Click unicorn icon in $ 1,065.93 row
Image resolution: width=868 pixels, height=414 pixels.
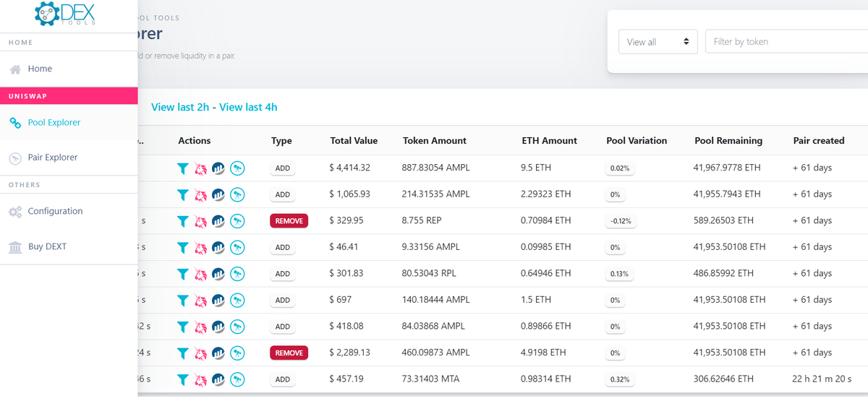[x=200, y=194]
